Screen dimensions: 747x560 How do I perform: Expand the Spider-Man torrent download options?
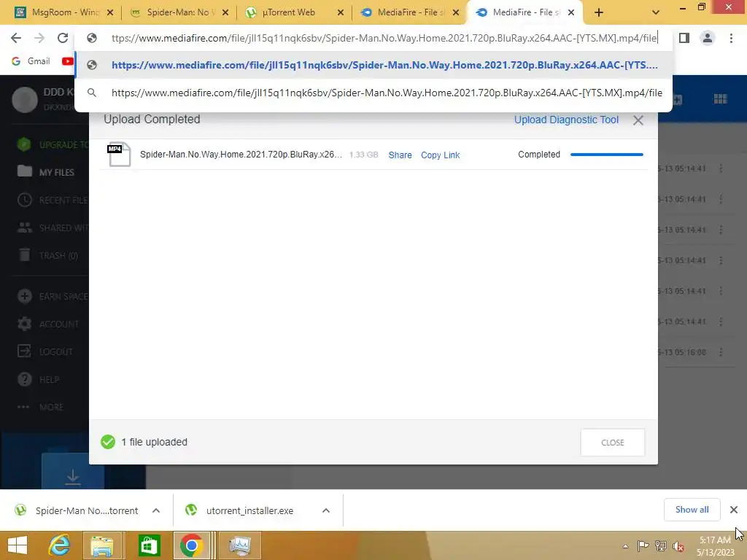[x=156, y=510]
